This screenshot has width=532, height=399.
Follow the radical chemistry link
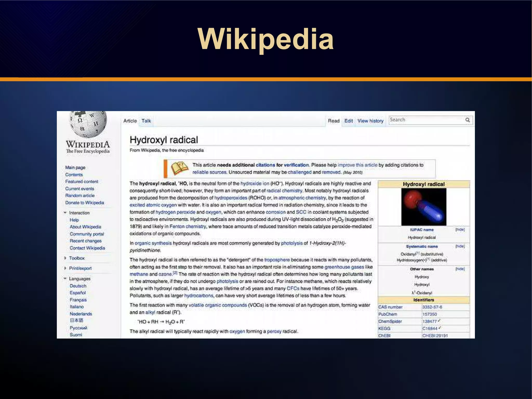[x=285, y=191]
